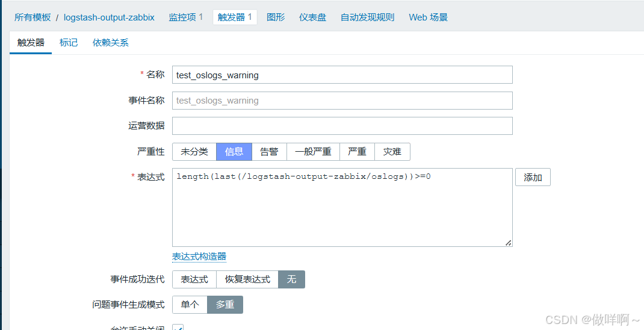This screenshot has height=330, width=644.
Task: Switch to the 标记 sub-tab
Action: tap(69, 43)
